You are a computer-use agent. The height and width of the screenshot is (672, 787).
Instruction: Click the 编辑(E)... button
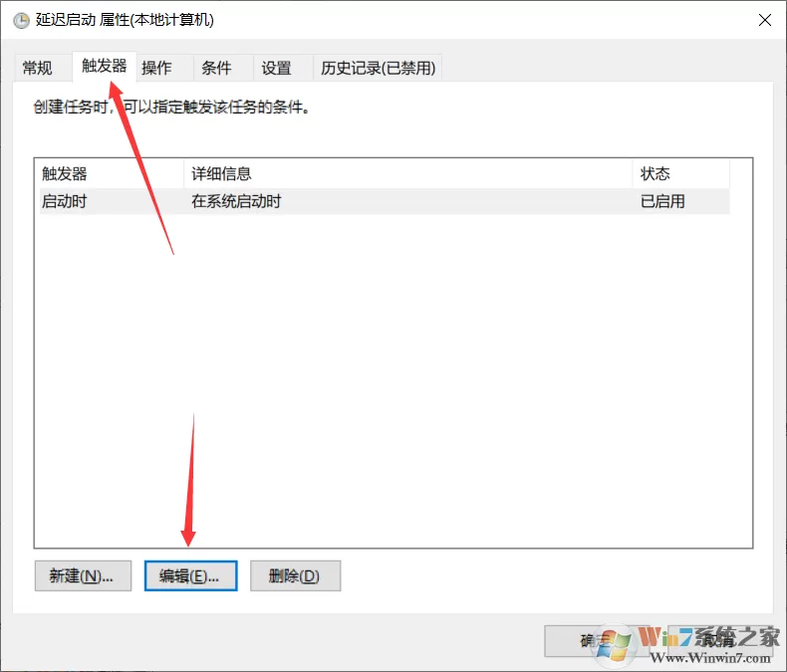[190, 575]
